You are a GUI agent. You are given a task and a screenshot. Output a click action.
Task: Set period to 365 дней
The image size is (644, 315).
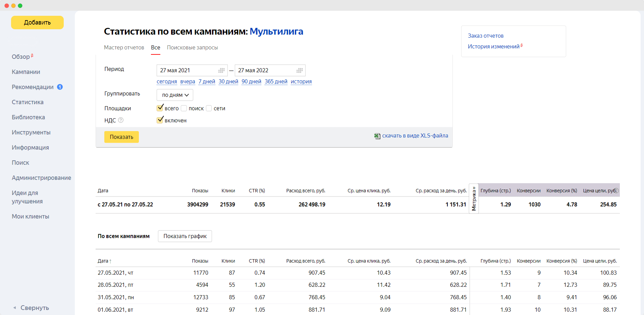pyautogui.click(x=276, y=82)
